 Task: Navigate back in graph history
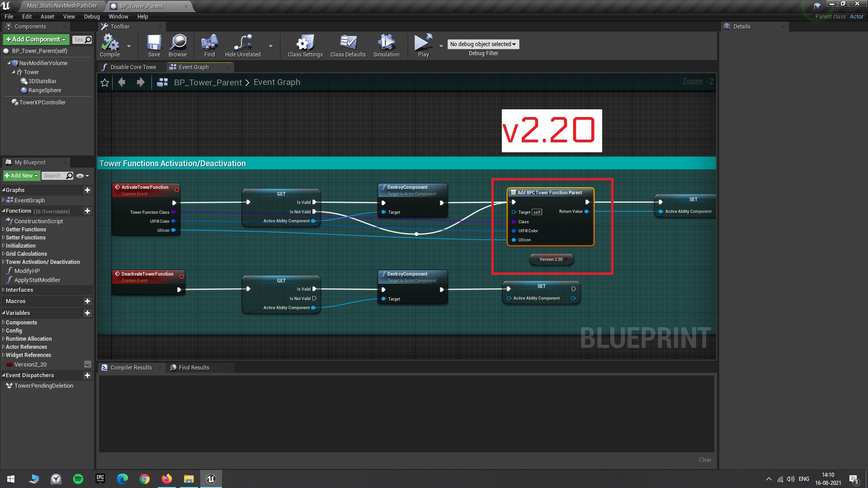point(122,82)
